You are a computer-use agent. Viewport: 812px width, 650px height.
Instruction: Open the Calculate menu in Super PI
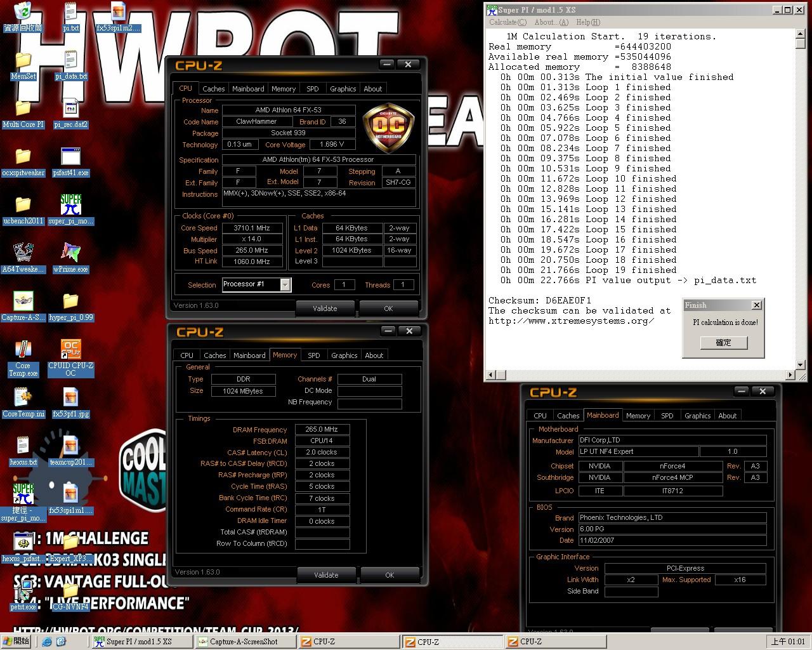pos(507,22)
